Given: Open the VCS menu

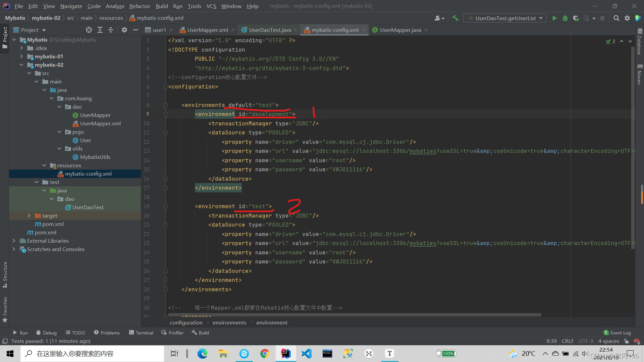Looking at the screenshot, I should [211, 6].
